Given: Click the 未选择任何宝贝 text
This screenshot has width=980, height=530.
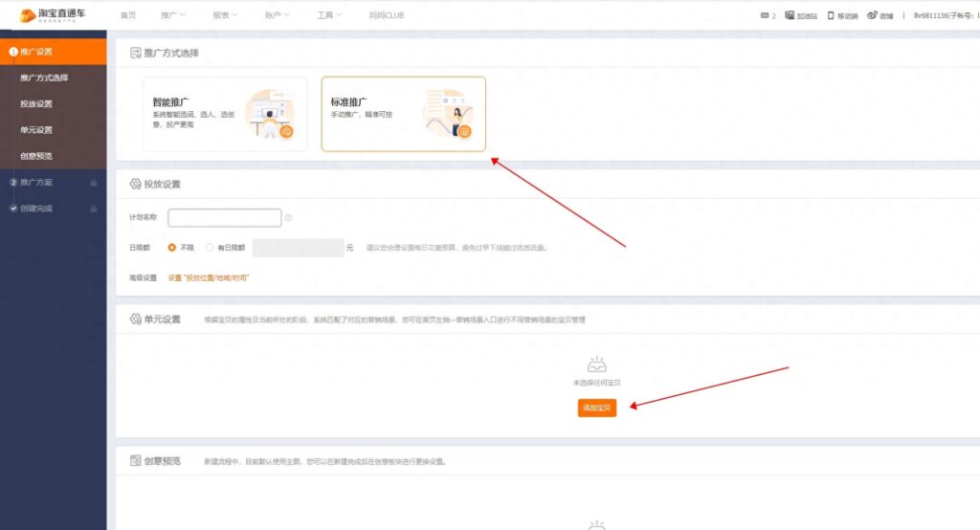Looking at the screenshot, I should pyautogui.click(x=597, y=383).
